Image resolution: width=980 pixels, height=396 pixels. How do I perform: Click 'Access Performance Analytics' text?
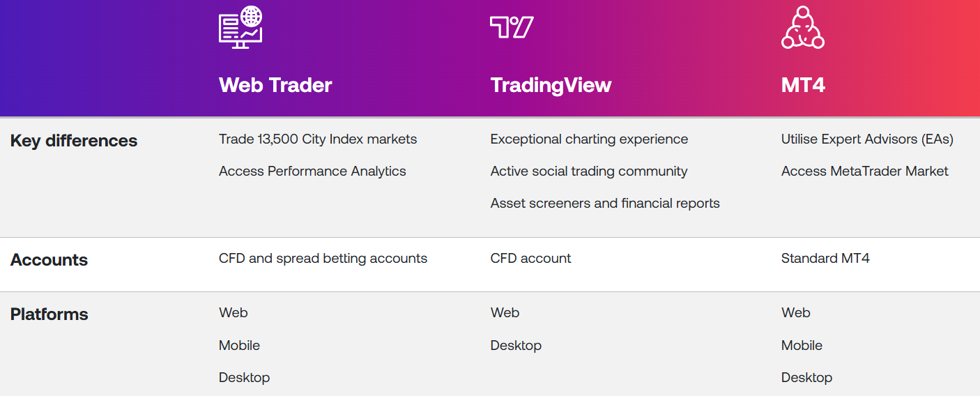coord(312,172)
